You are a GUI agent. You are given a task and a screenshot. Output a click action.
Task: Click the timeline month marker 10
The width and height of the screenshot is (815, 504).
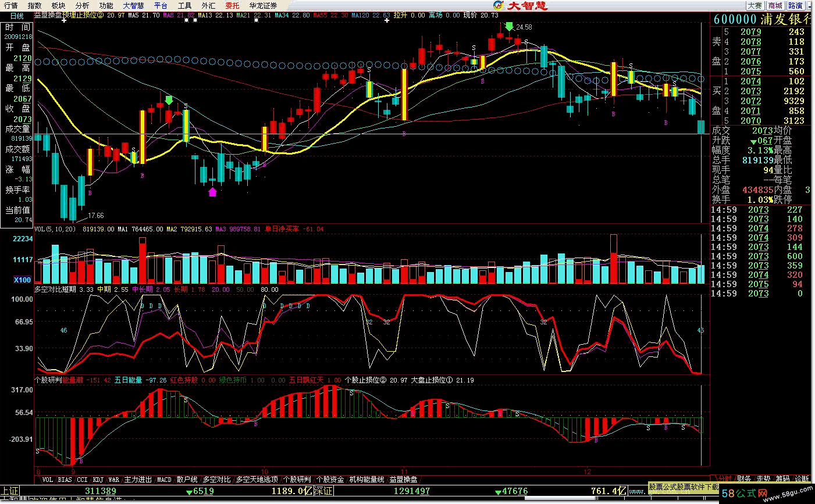[265, 471]
